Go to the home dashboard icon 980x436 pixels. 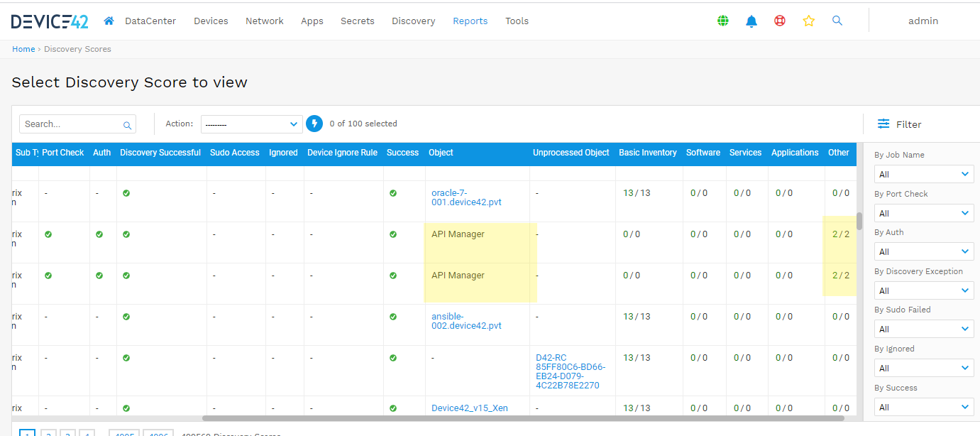109,21
